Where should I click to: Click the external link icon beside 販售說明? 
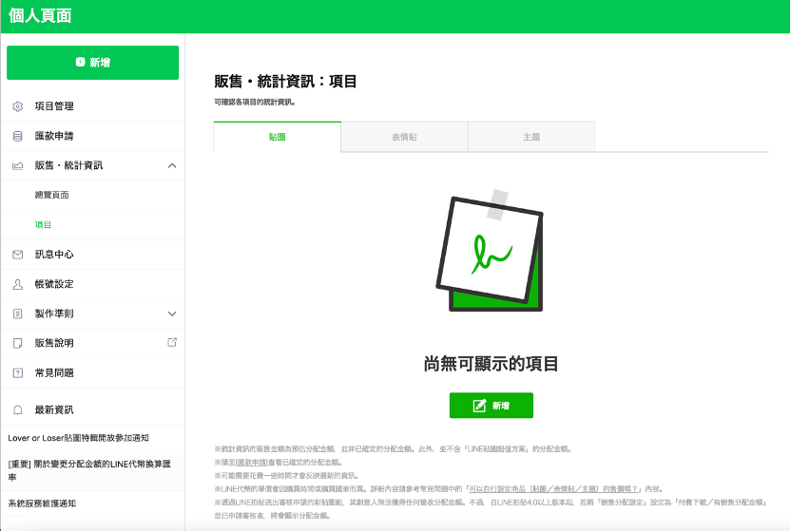(172, 342)
